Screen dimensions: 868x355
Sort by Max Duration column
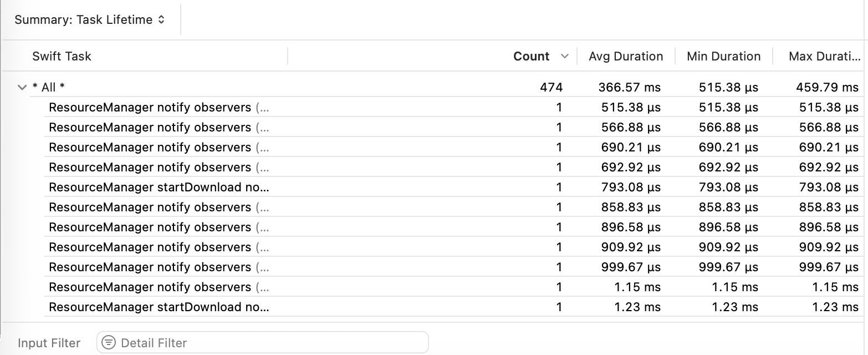(x=824, y=56)
